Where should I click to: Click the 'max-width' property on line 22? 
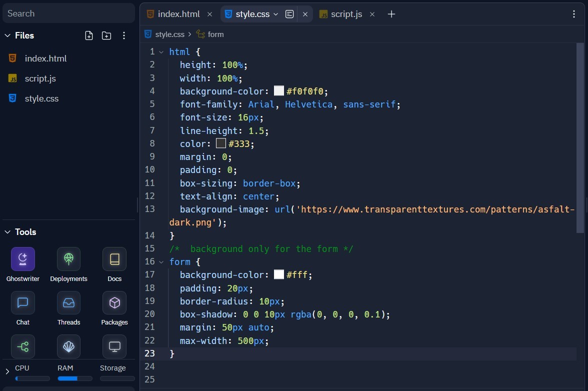pyautogui.click(x=203, y=341)
